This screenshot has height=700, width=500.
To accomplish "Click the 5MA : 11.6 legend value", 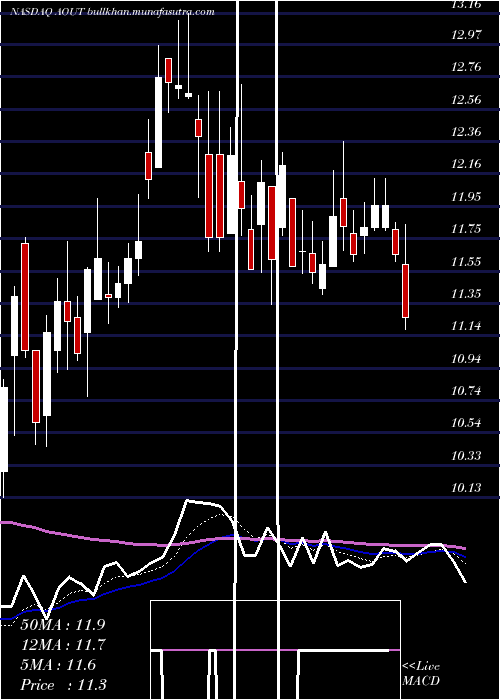I will click(x=58, y=665).
